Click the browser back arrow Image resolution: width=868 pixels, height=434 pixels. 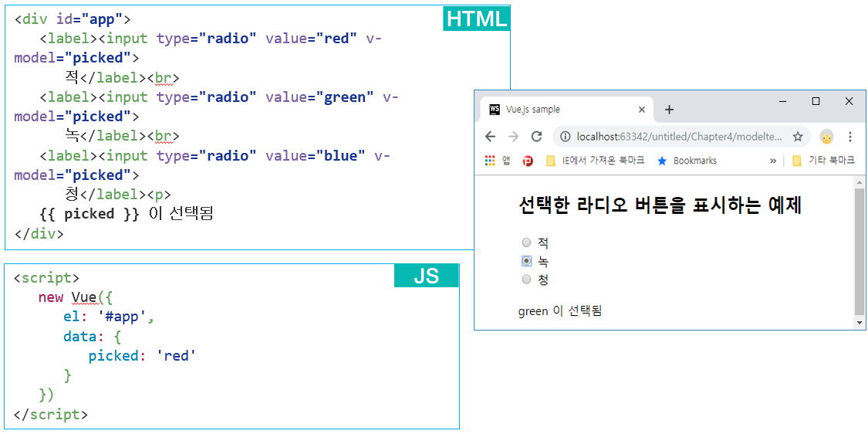[x=490, y=137]
